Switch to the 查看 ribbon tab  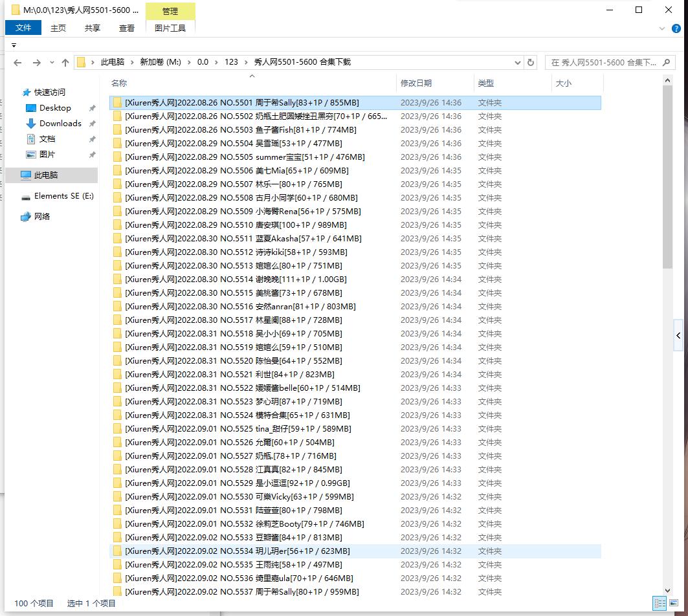coord(127,28)
